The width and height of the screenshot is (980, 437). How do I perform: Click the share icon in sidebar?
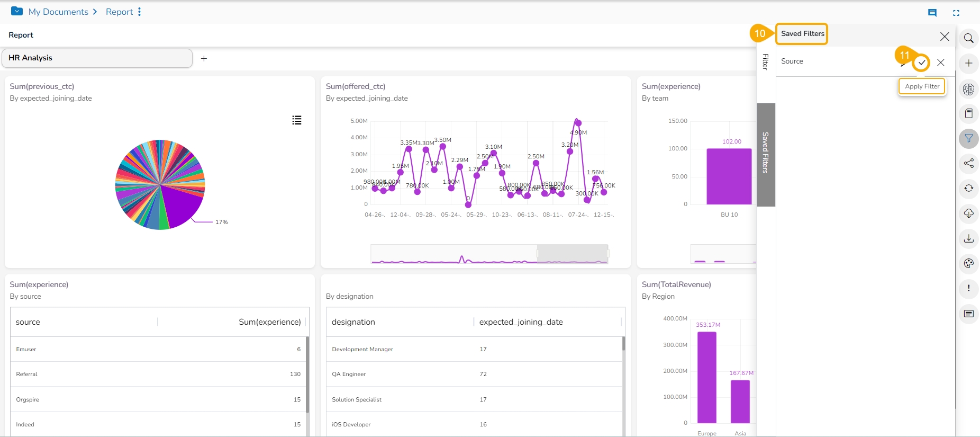coord(968,163)
